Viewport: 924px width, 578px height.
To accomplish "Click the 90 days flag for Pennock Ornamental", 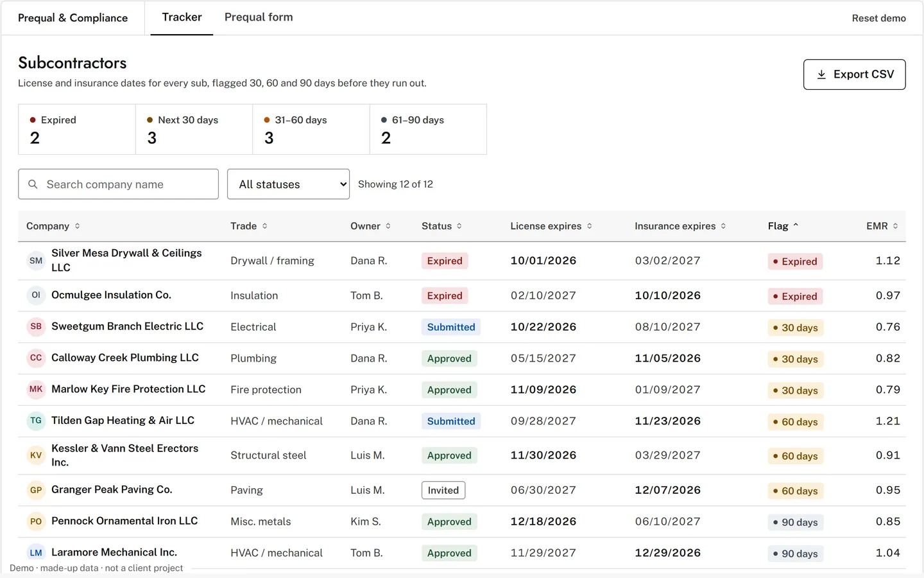I will pyautogui.click(x=795, y=523).
